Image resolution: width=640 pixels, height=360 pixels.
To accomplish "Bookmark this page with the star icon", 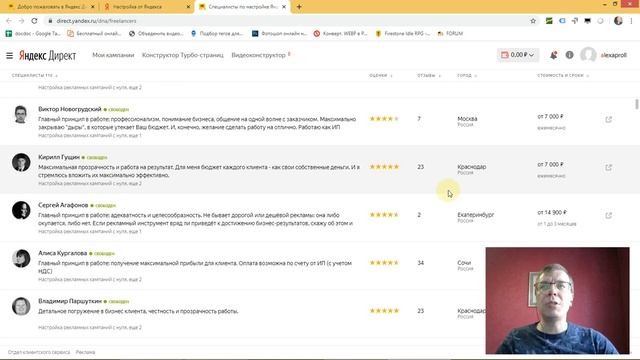I will (x=533, y=21).
